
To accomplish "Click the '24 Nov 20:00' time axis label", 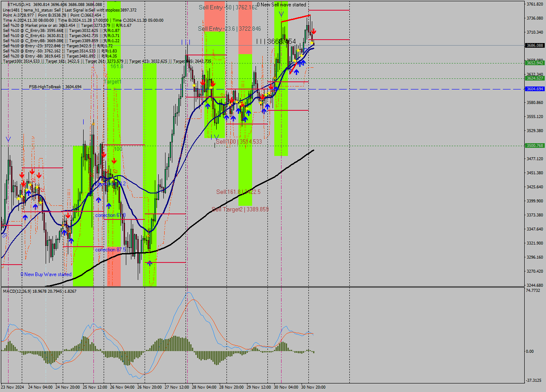I will [x=68, y=387].
